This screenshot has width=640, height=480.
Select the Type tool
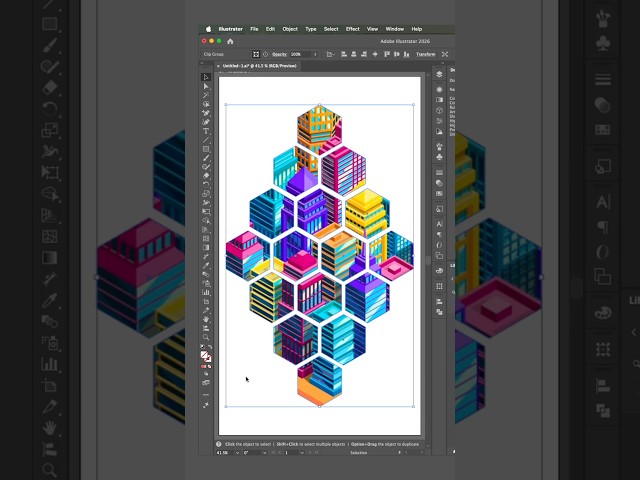[206, 131]
